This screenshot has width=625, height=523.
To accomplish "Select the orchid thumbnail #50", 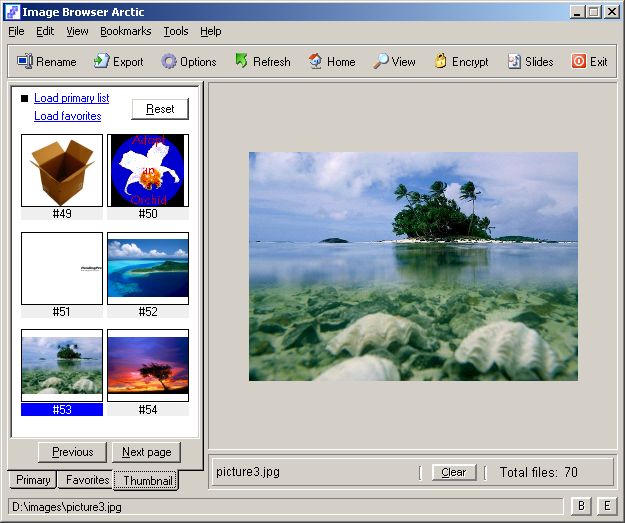I will (x=148, y=170).
